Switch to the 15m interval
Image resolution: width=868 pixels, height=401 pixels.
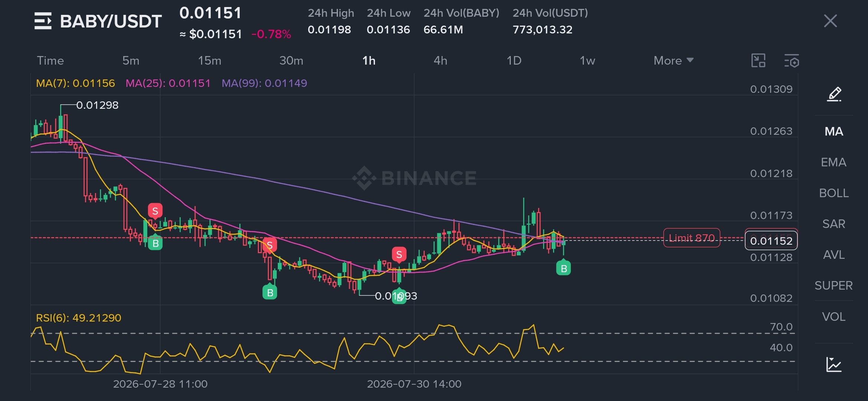(210, 61)
